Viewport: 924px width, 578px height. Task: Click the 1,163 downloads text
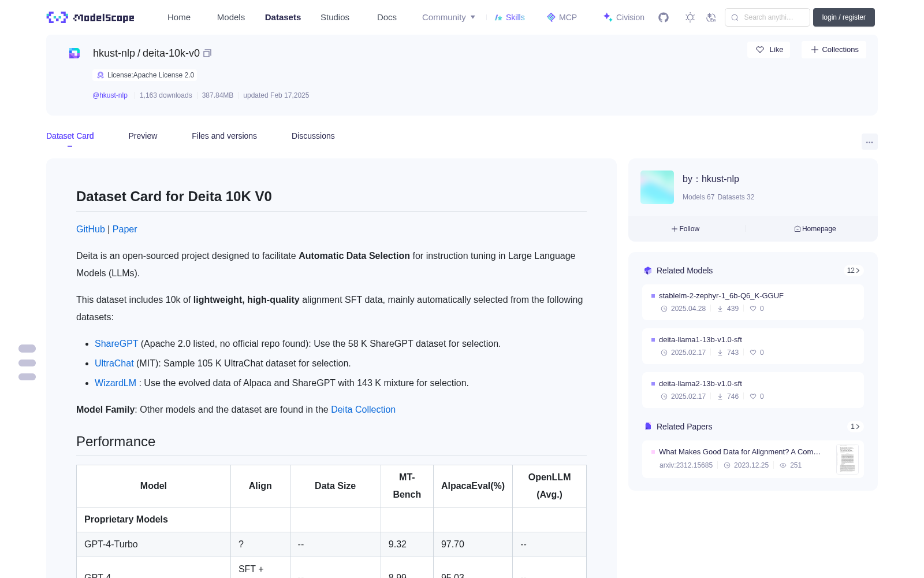point(166,95)
